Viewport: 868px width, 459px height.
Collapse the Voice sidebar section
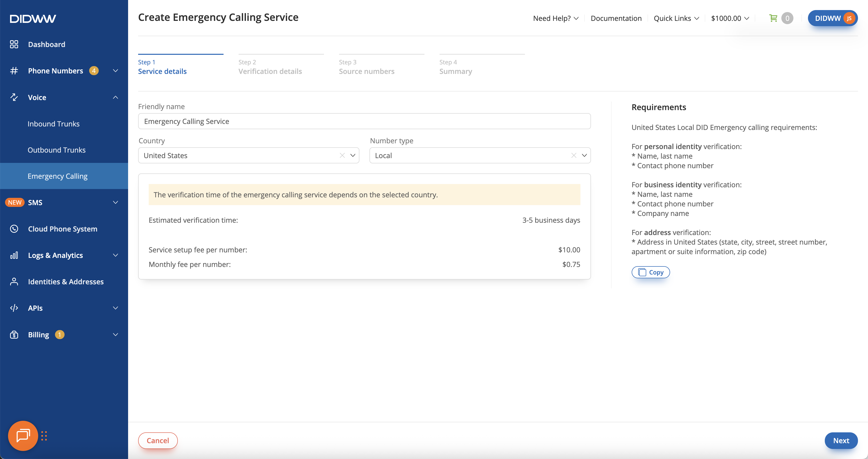(x=115, y=98)
